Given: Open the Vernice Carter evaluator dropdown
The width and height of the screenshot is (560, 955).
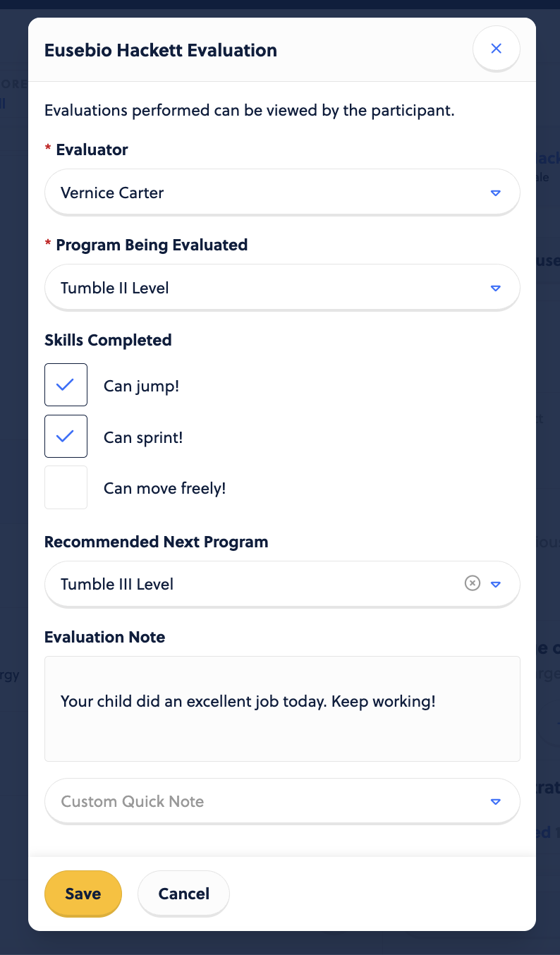Looking at the screenshot, I should 282,192.
